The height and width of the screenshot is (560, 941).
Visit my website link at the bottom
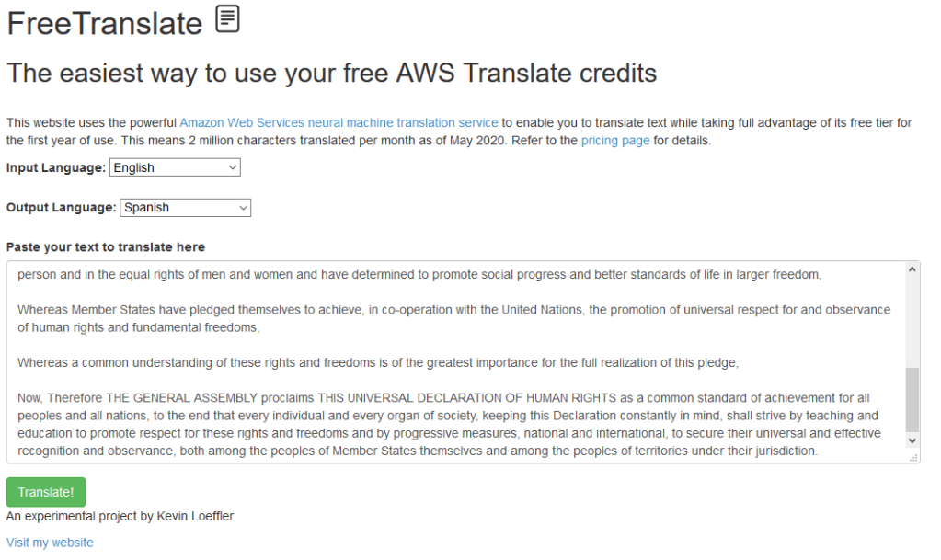point(50,543)
